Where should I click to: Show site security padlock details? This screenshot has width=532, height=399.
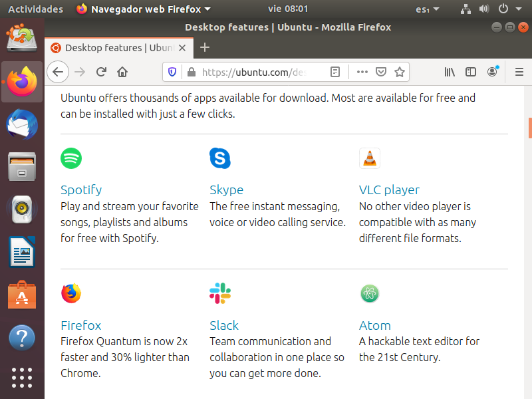click(192, 72)
